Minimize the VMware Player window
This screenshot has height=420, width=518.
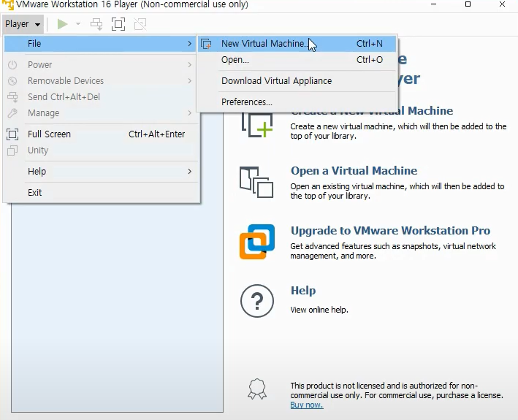pyautogui.click(x=434, y=4)
